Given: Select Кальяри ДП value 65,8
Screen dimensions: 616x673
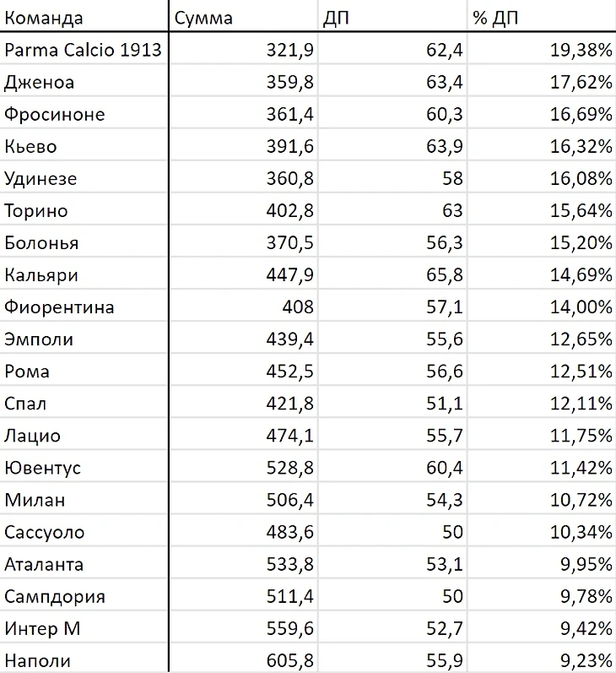Looking at the screenshot, I should pyautogui.click(x=392, y=274).
